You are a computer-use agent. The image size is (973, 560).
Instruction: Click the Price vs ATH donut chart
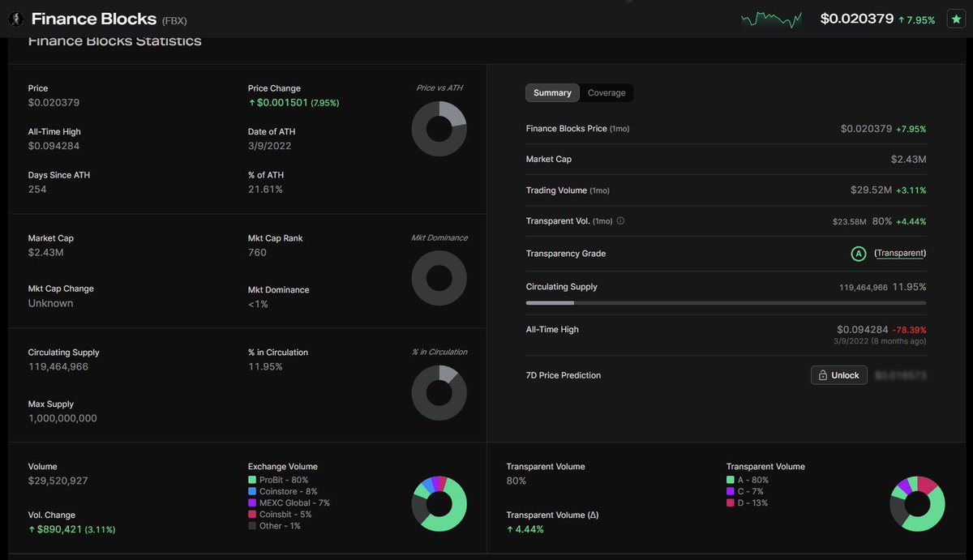tap(439, 129)
